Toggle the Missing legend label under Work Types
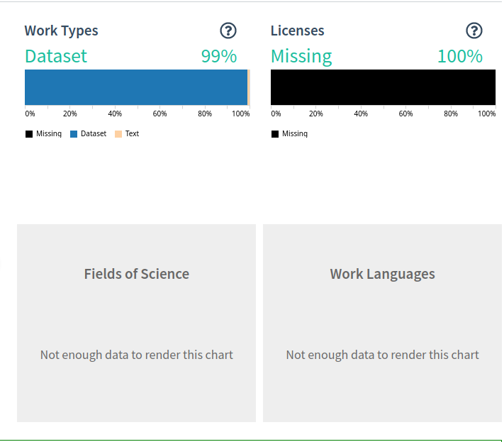 click(49, 133)
